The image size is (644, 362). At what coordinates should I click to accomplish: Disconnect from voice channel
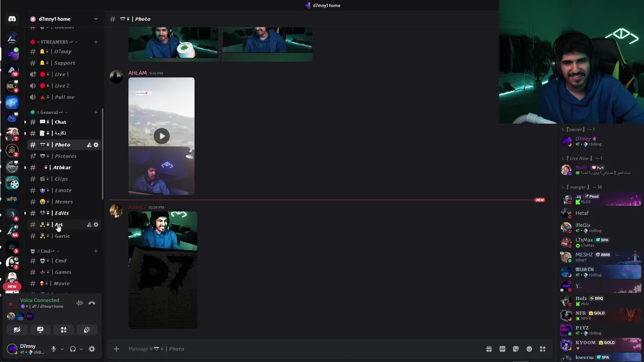pos(92,303)
